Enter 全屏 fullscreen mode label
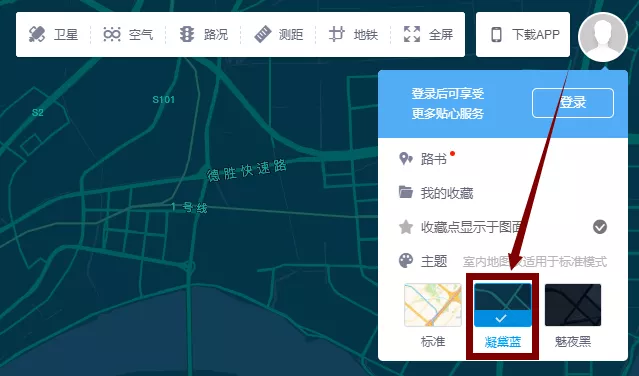This screenshot has width=639, height=376. [441, 35]
